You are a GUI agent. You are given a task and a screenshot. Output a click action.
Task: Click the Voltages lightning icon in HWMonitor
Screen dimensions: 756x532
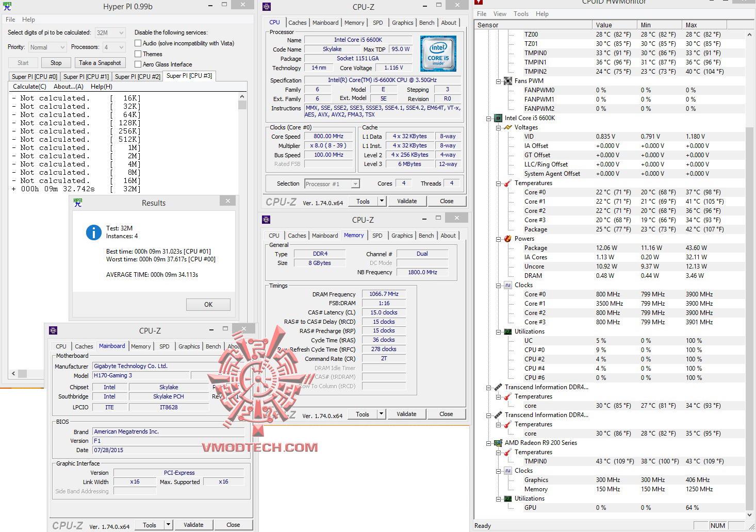pyautogui.click(x=508, y=127)
